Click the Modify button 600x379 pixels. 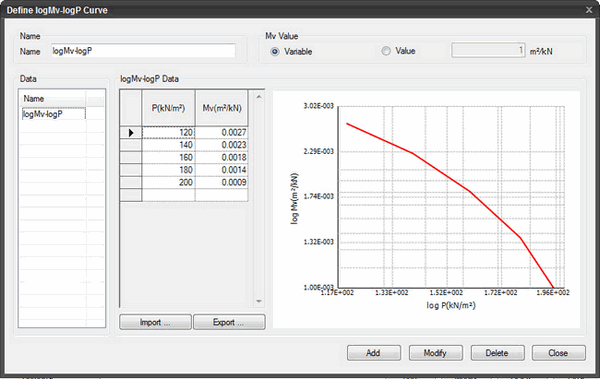(x=435, y=353)
